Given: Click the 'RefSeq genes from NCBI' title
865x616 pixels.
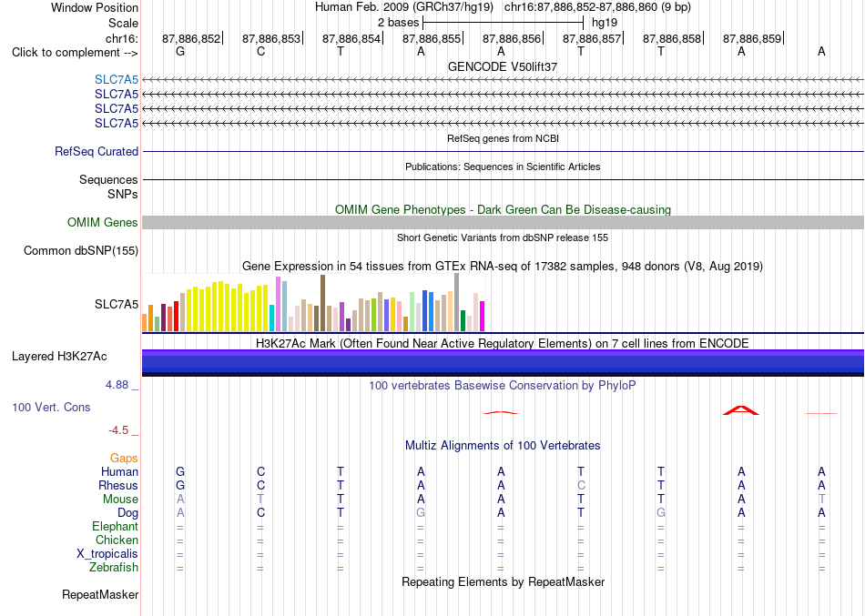Looking at the screenshot, I should click(504, 138).
